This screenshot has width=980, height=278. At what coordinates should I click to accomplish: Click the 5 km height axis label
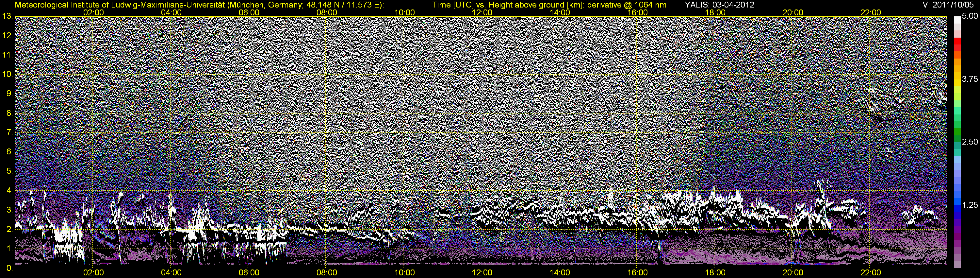click(9, 171)
